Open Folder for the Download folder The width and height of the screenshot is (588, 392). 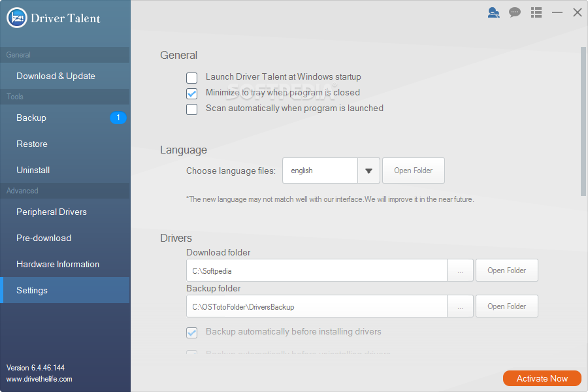pos(506,270)
